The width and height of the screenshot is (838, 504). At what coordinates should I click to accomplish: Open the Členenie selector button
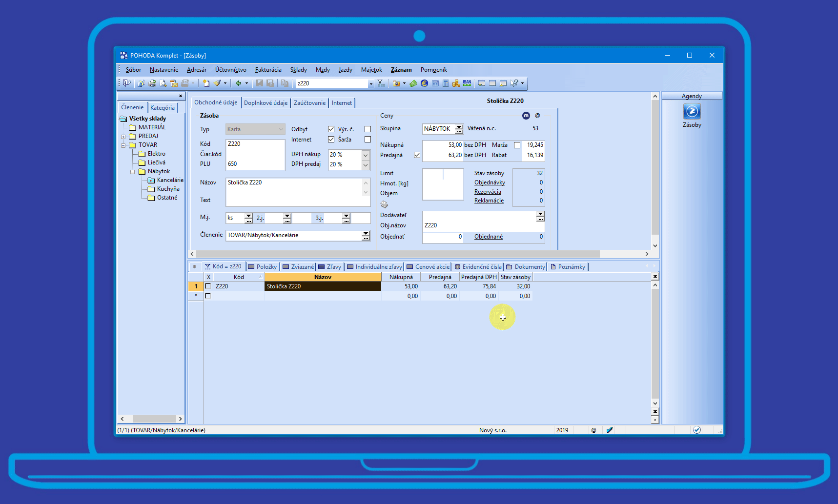pos(366,235)
